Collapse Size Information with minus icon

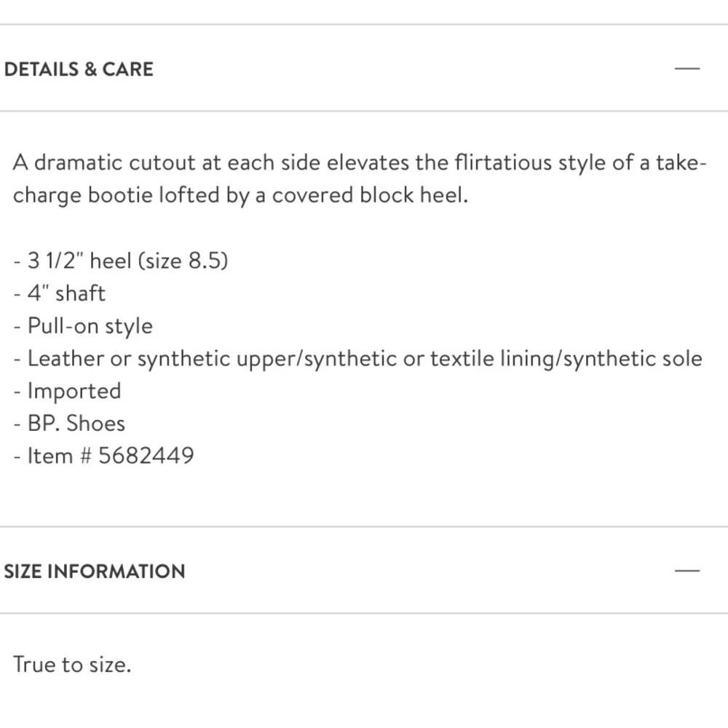point(687,571)
